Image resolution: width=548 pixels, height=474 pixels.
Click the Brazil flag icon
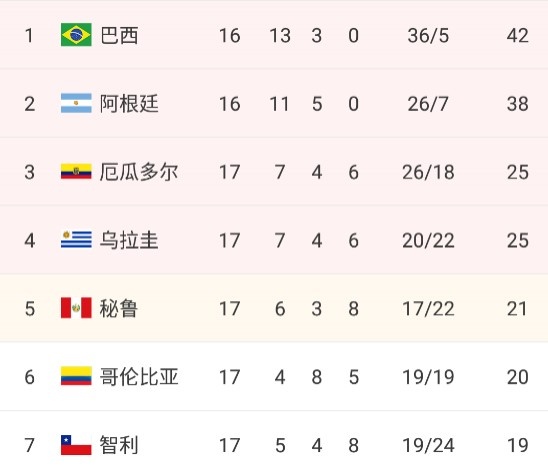(76, 35)
